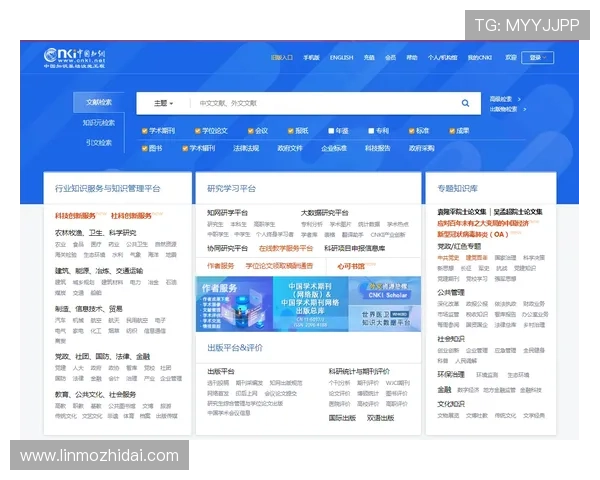
Task: Click the 环保治理 heading
Action: tap(451, 374)
